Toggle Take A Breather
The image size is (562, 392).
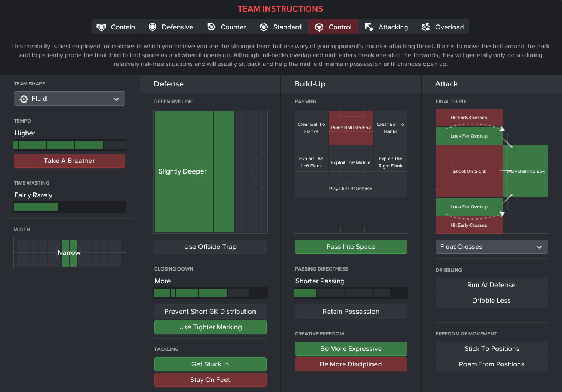(70, 161)
